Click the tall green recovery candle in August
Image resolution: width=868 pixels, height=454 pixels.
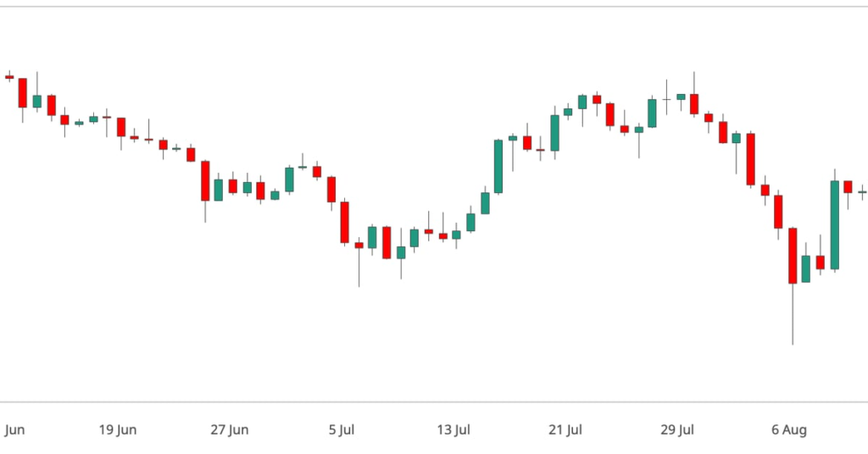835,225
